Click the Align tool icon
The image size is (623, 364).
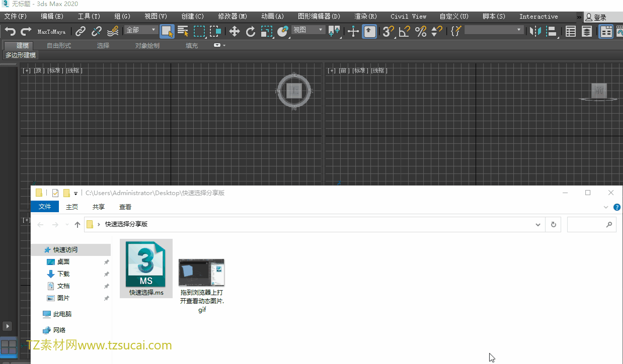(552, 31)
